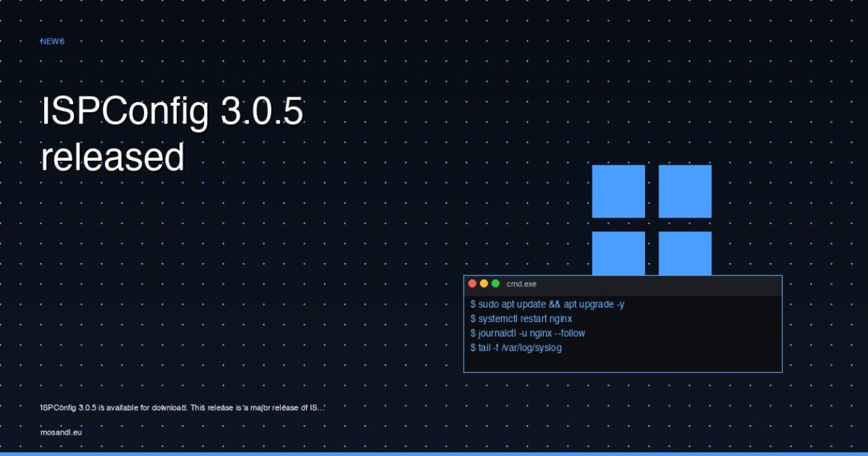Click the green maximize dot in cmd.exe
The height and width of the screenshot is (456, 868).
click(x=496, y=283)
